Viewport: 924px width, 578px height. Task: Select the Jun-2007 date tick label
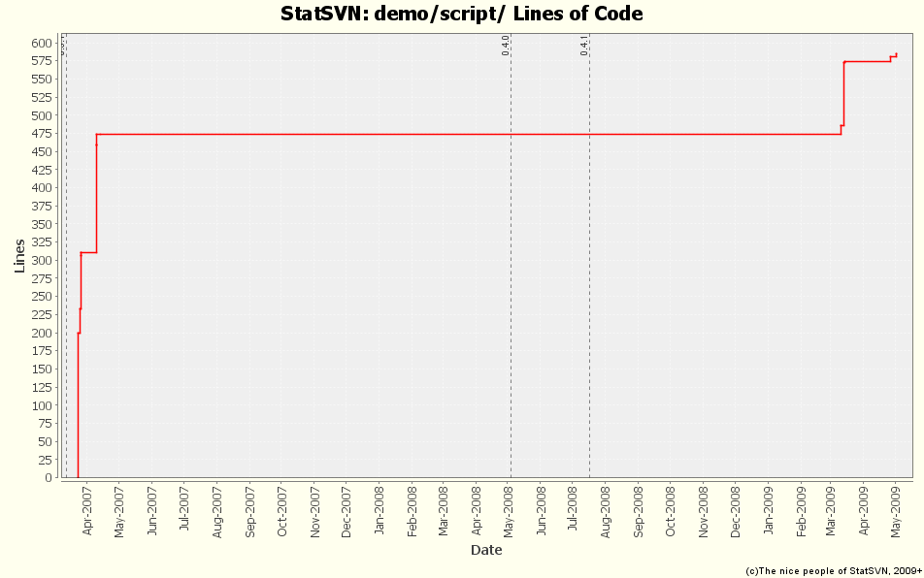point(152,510)
